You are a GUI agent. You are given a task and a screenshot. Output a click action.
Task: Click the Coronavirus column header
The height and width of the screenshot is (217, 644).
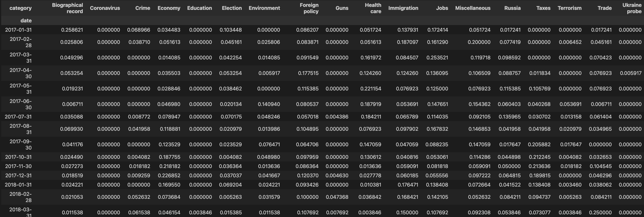[x=105, y=8]
